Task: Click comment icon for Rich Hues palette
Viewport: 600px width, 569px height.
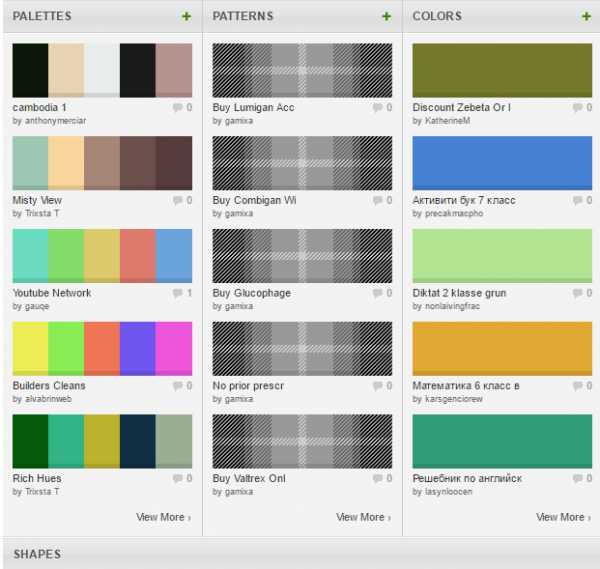Action: (x=178, y=479)
